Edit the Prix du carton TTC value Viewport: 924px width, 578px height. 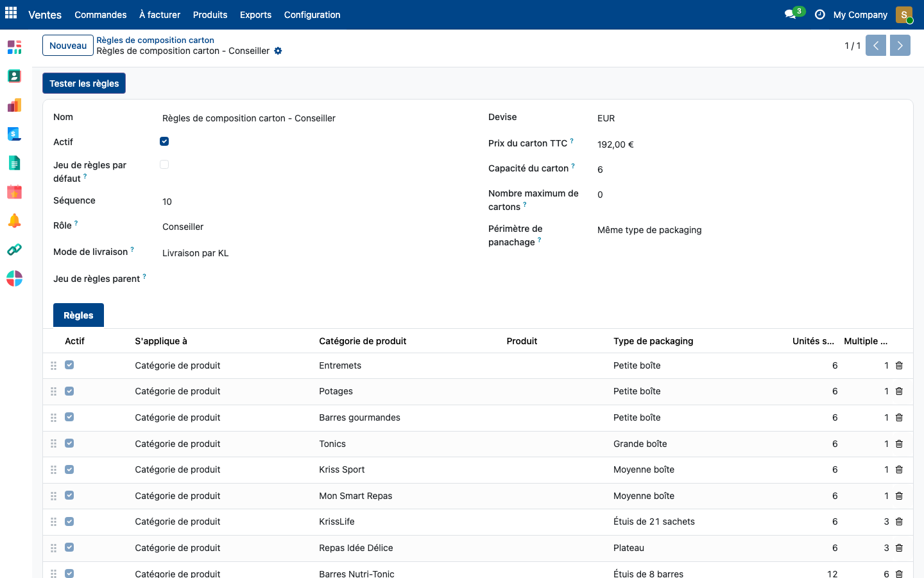pos(749,144)
